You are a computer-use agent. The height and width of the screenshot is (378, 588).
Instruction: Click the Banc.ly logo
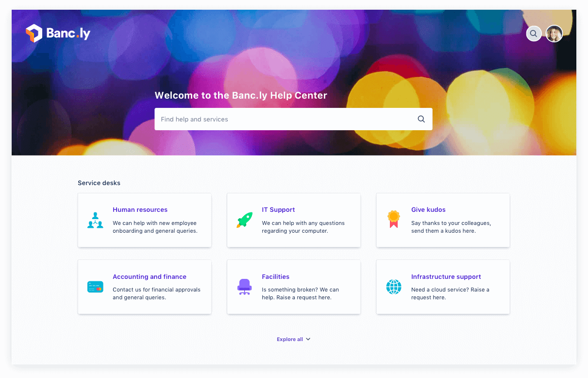point(58,33)
